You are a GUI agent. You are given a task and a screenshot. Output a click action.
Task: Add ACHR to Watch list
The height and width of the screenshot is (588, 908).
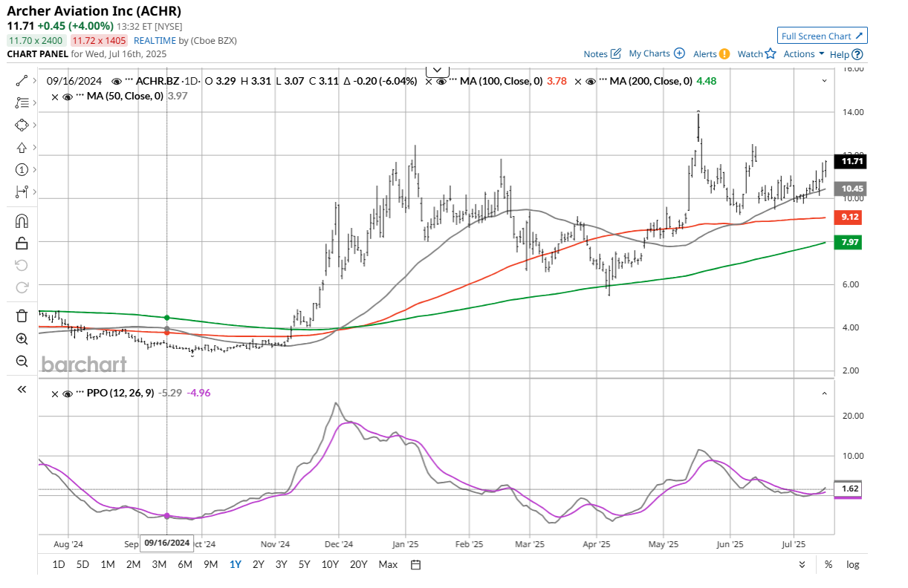coord(757,54)
